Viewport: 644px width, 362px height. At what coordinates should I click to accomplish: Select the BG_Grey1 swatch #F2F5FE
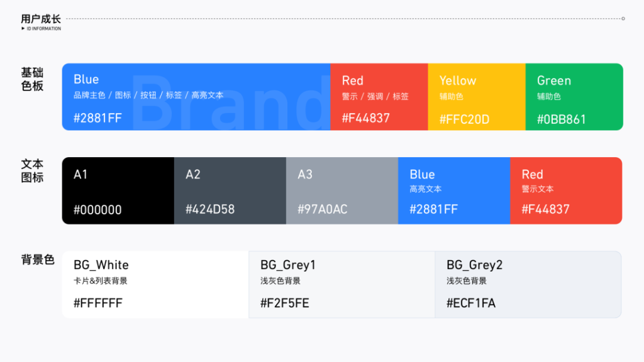341,285
